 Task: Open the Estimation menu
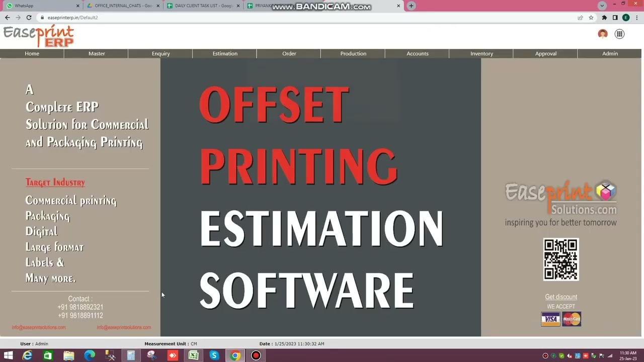click(x=225, y=53)
